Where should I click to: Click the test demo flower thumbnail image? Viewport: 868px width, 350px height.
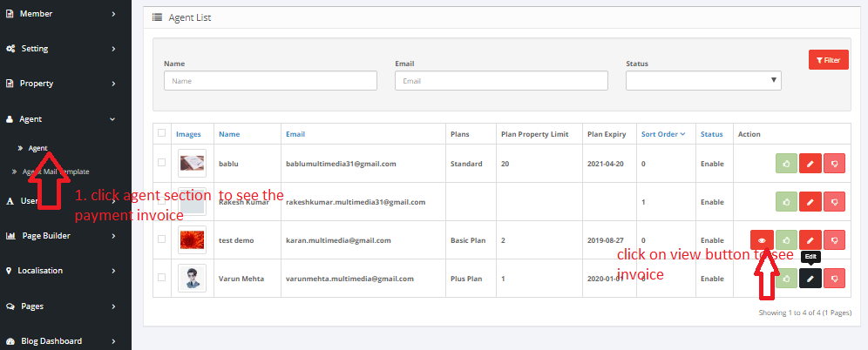coord(192,239)
